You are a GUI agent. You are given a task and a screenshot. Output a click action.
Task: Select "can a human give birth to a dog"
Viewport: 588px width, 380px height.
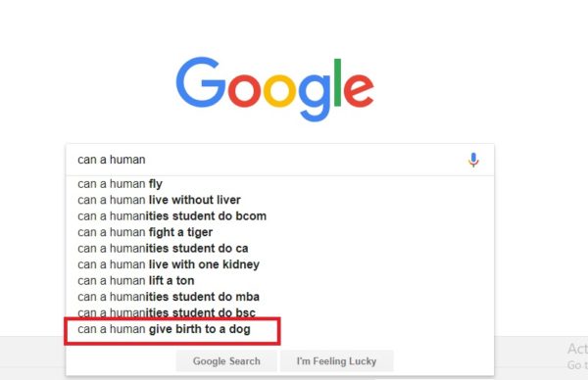(x=279, y=329)
